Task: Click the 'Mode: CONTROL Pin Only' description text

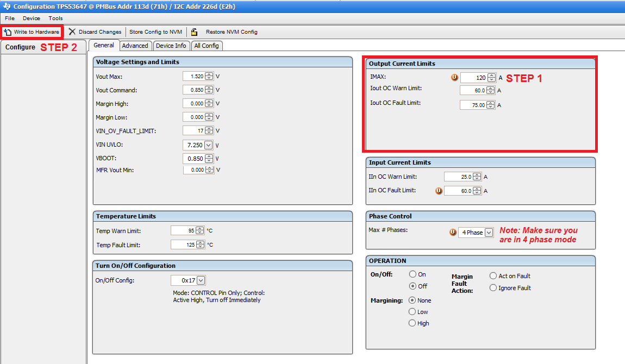Action: click(x=219, y=296)
